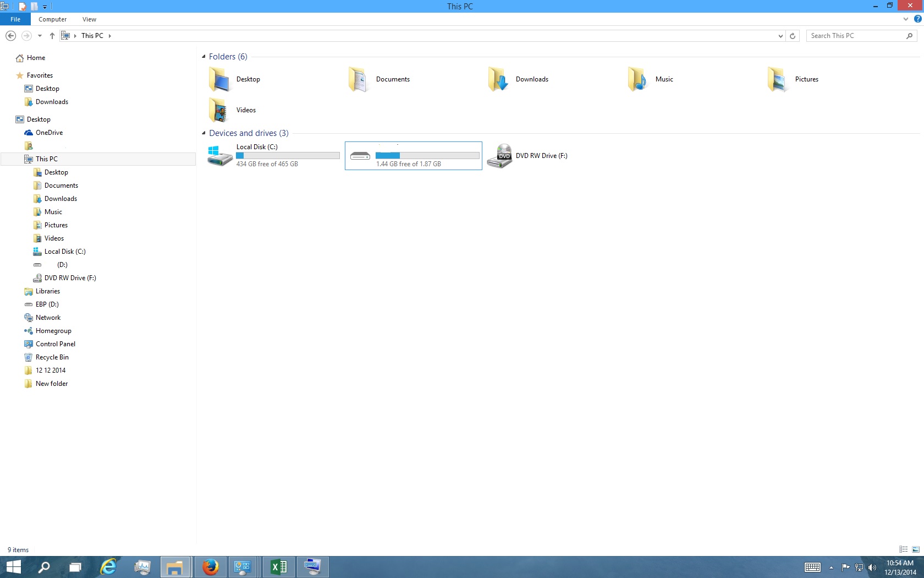924x578 pixels.
Task: Open the File menu
Action: tap(15, 19)
